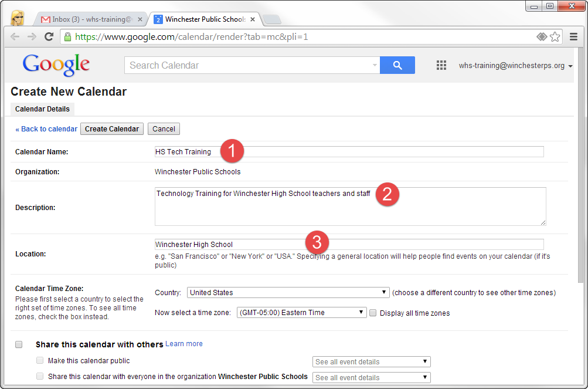The width and height of the screenshot is (588, 389).
Task: Click the green padlock security icon
Action: click(67, 37)
